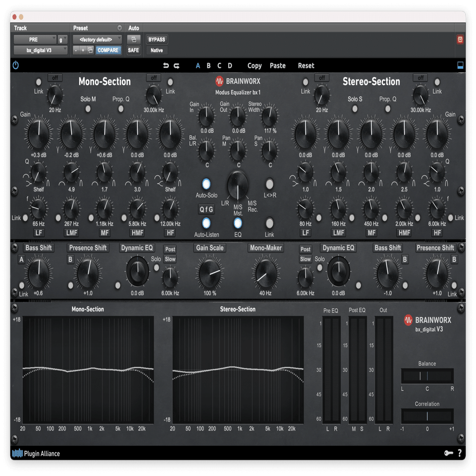
Task: Select settings slot A
Action: coord(198,65)
